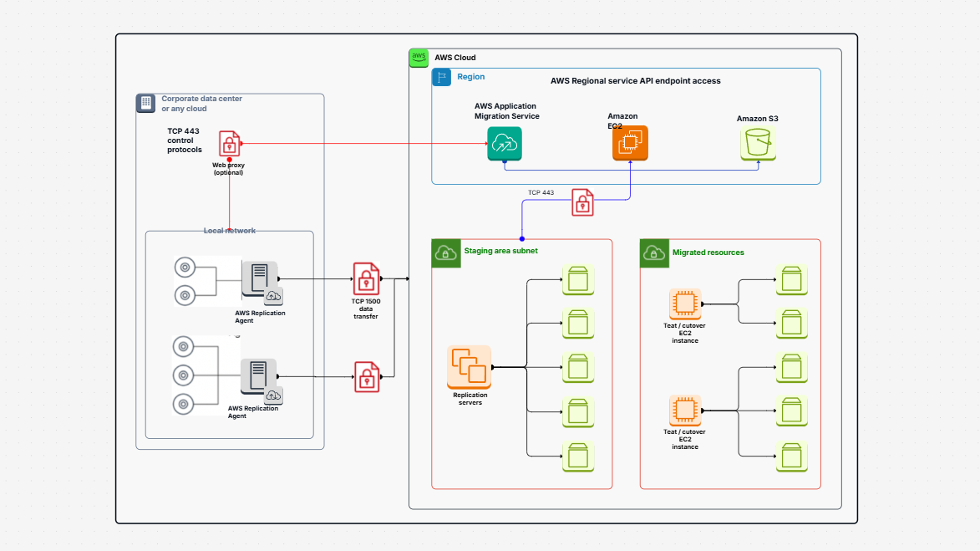Select the 'Amazon S3' label text
Image resolution: width=980 pixels, height=551 pixels.
tap(758, 118)
